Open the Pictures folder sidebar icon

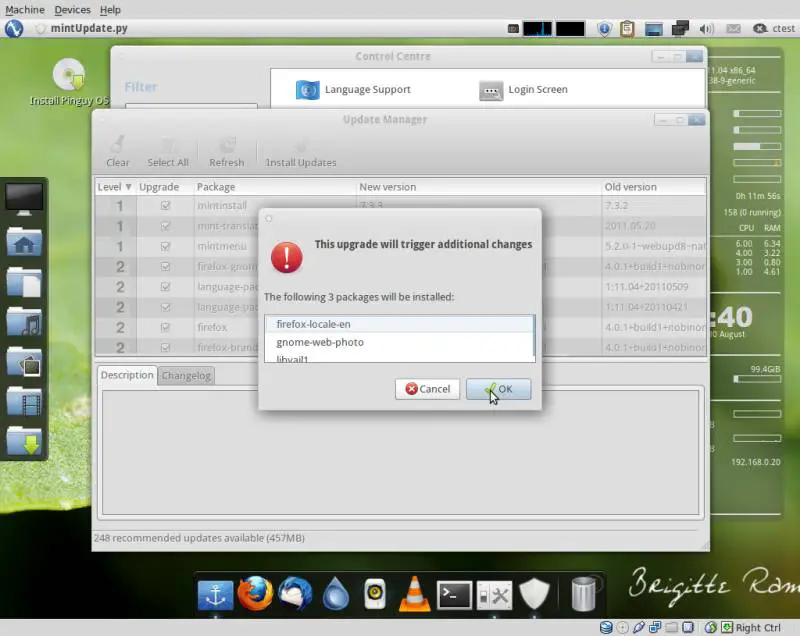coord(24,361)
